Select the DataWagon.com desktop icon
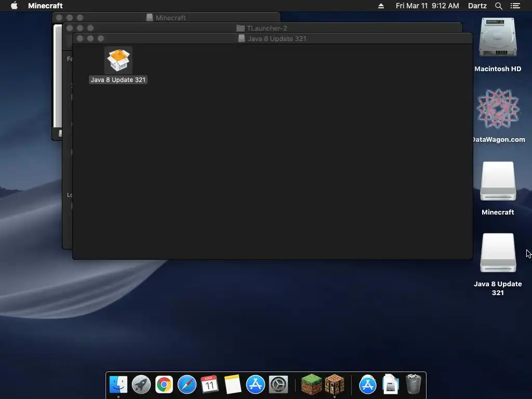 [x=498, y=109]
